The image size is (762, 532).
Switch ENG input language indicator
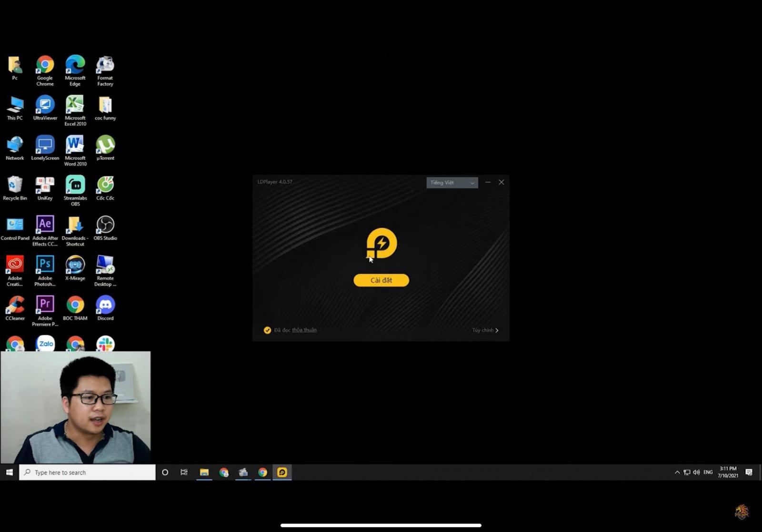(708, 472)
